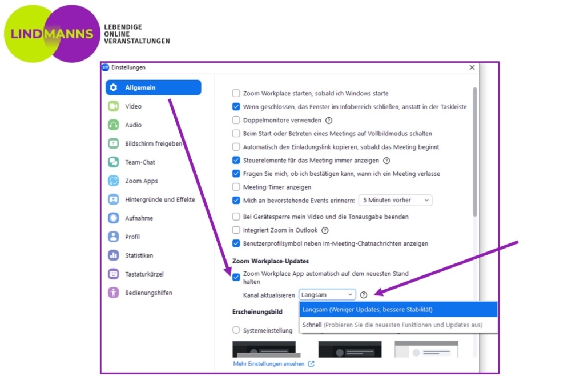Screen dimensions: 588x376
Task: Click the Profil person icon
Action: (x=113, y=237)
